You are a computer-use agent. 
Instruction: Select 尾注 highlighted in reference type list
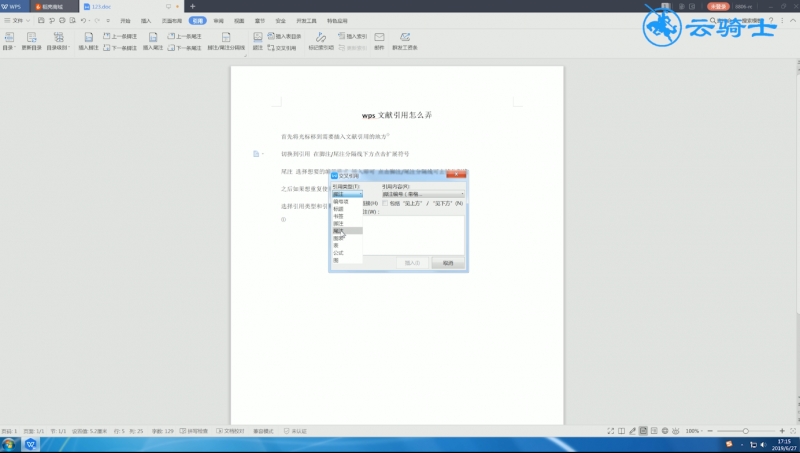[x=347, y=231]
